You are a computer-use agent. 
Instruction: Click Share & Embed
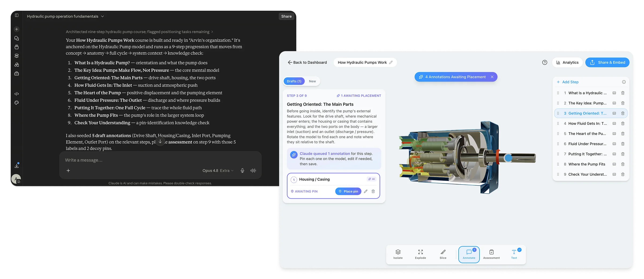[x=607, y=62]
